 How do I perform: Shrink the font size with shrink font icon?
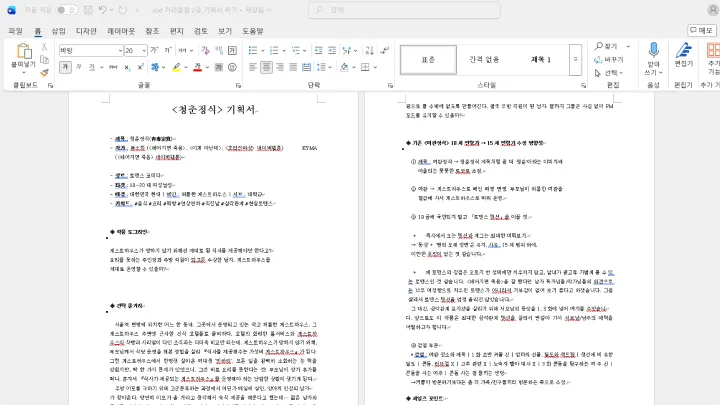(168, 50)
